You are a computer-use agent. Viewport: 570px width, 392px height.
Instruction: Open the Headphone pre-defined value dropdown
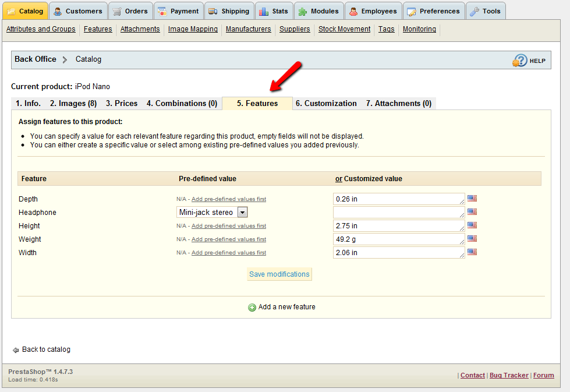coord(212,212)
